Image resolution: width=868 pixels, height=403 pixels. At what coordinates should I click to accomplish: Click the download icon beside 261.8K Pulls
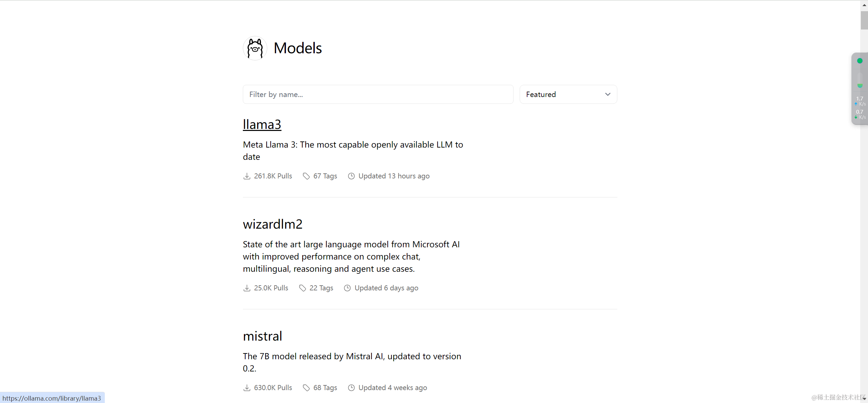247,176
